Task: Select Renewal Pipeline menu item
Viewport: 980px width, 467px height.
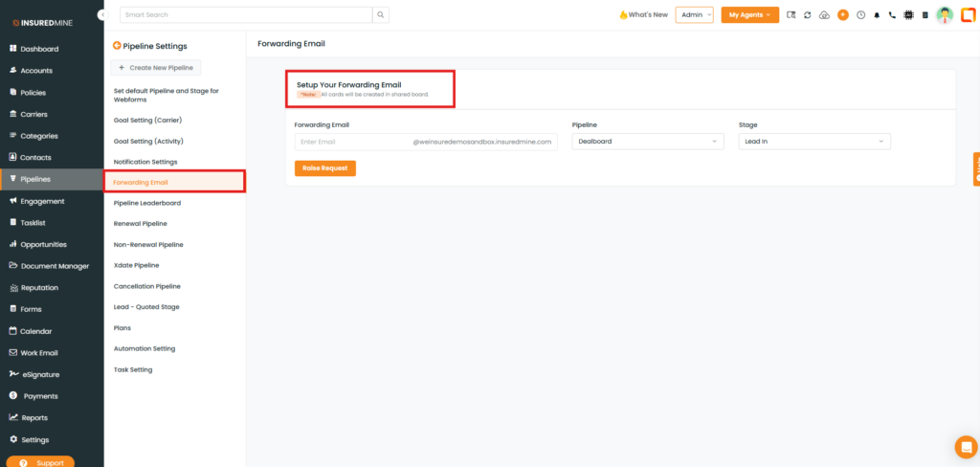Action: point(141,224)
